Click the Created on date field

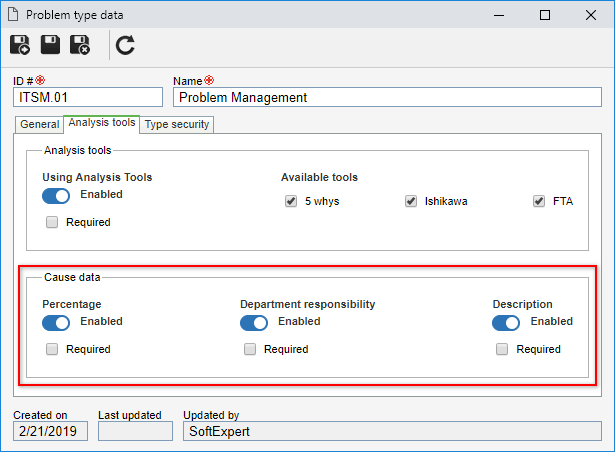click(x=50, y=431)
